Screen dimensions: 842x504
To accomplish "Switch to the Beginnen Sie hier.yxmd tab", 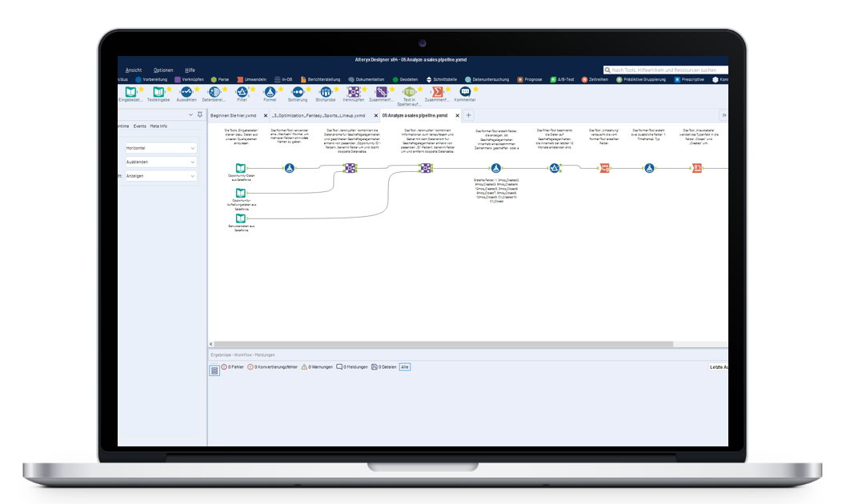I will (233, 115).
